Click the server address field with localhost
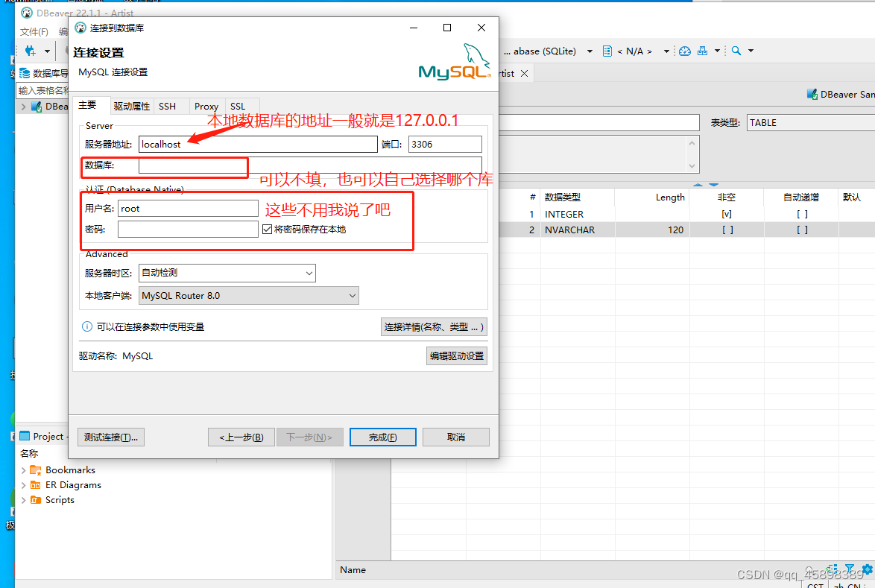Viewport: 875px width, 588px height. pyautogui.click(x=258, y=145)
